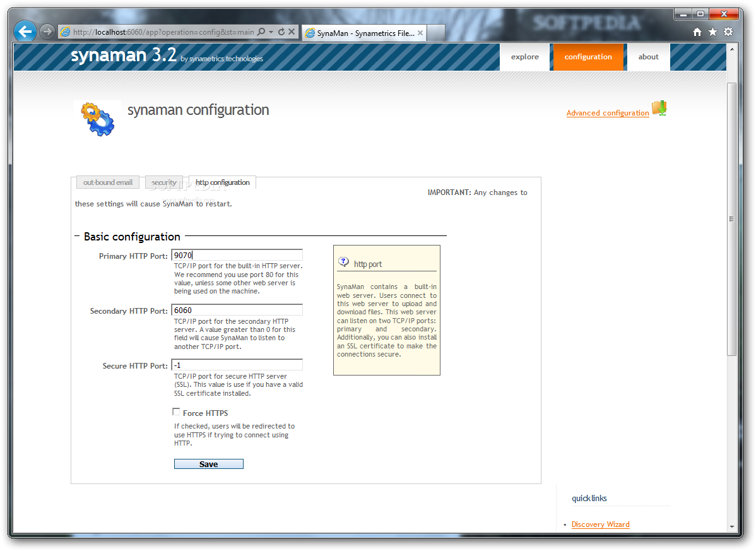The image size is (756, 551).
Task: Click the Primary HTTP Port field
Action: click(x=237, y=255)
